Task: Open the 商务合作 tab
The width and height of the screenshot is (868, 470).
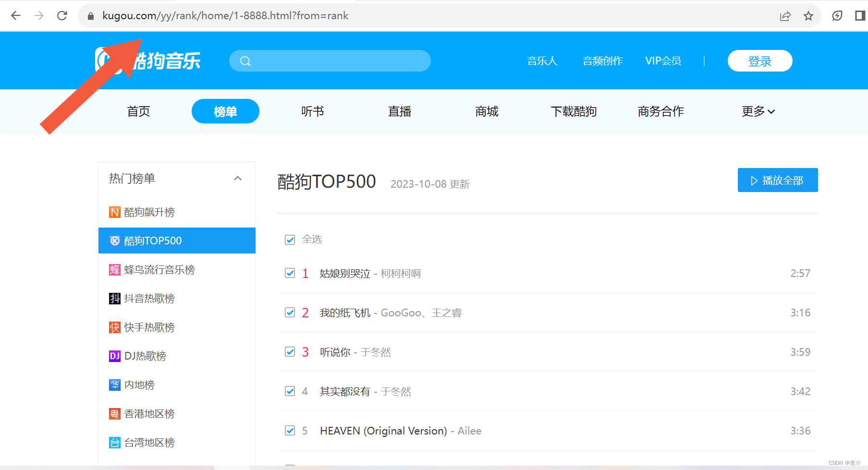Action: point(661,111)
